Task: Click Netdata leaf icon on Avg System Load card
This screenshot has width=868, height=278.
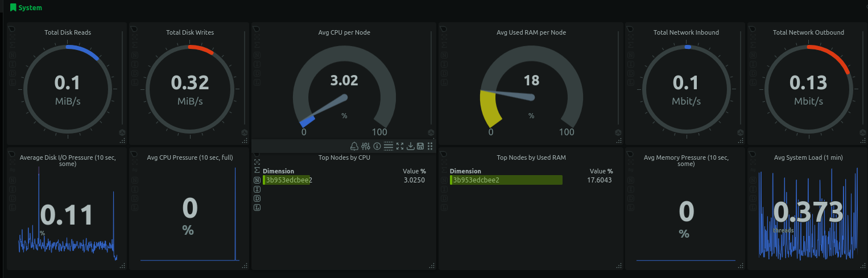Action: (x=752, y=153)
